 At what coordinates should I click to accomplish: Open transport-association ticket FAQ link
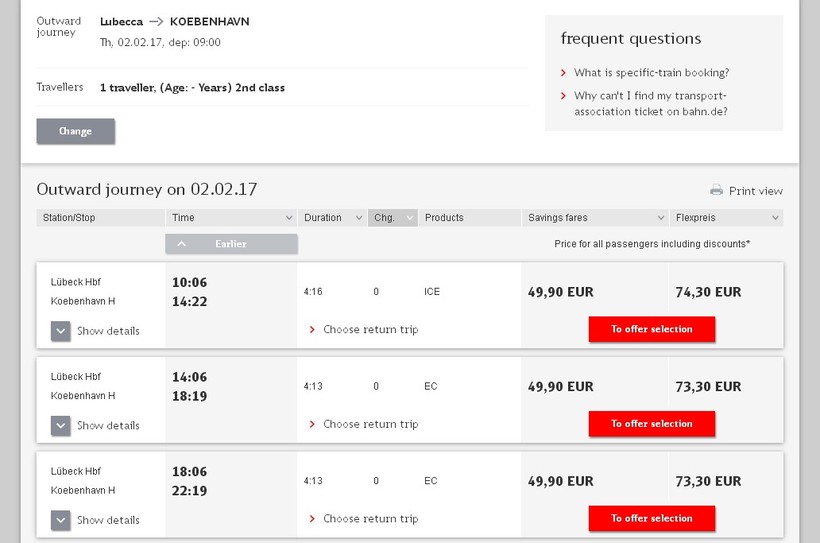pyautogui.click(x=651, y=104)
